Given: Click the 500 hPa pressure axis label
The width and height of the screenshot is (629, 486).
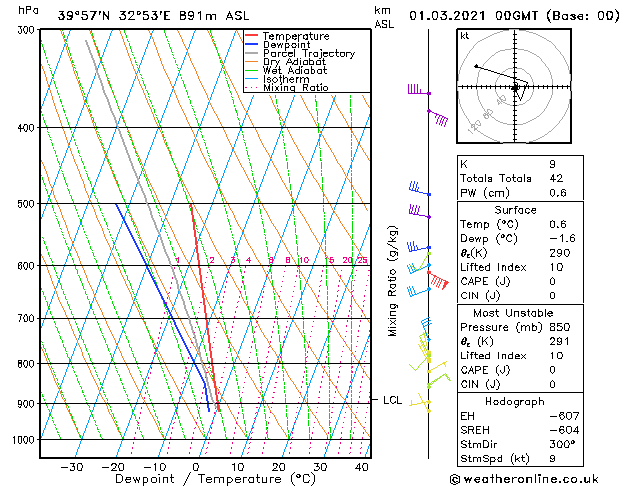Looking at the screenshot, I should pos(26,203).
